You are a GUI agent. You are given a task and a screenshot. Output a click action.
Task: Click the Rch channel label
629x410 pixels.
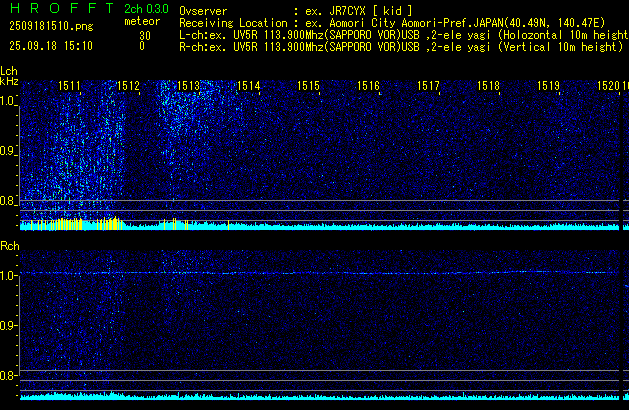[x=10, y=246]
